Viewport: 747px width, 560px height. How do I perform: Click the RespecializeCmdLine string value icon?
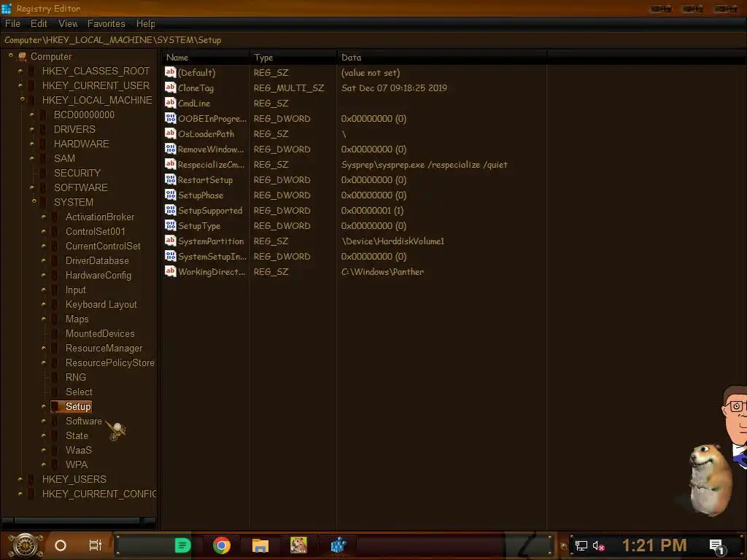click(x=170, y=164)
